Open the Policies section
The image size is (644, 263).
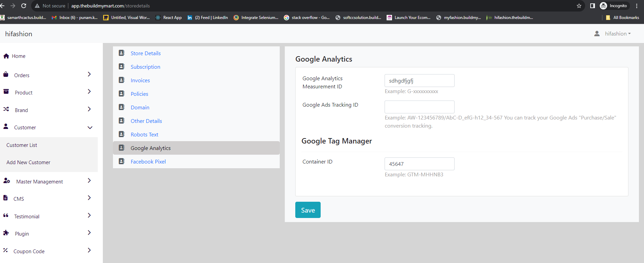click(139, 94)
